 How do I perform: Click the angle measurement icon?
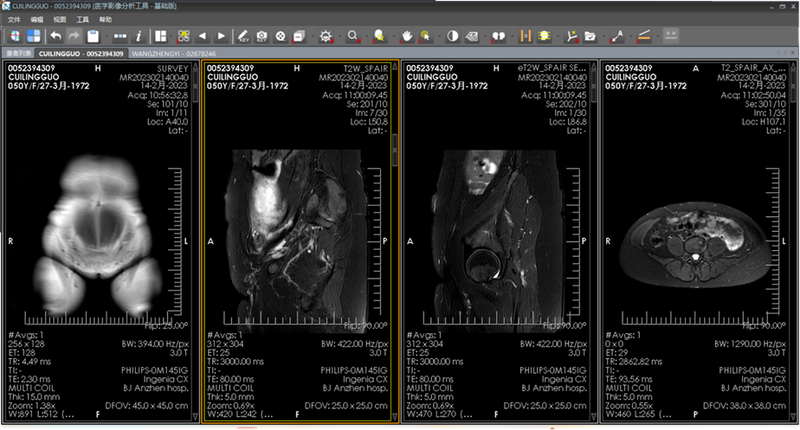pos(571,36)
